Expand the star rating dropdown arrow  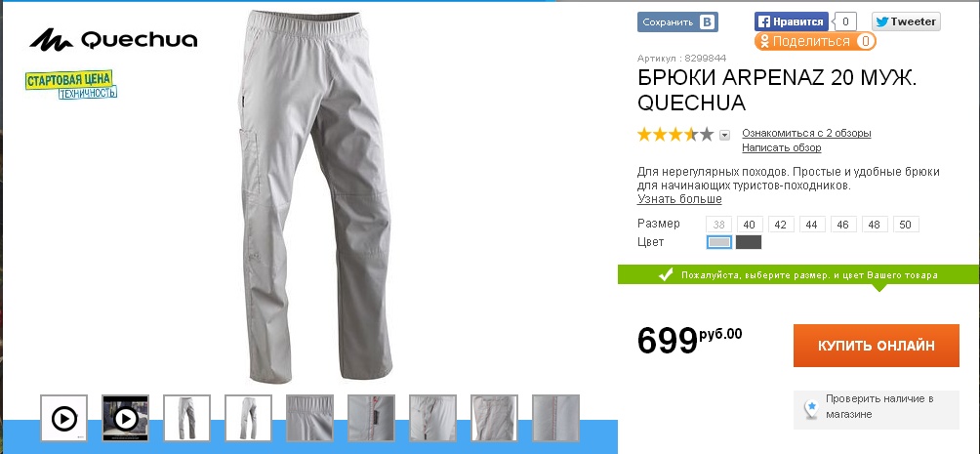pyautogui.click(x=724, y=135)
